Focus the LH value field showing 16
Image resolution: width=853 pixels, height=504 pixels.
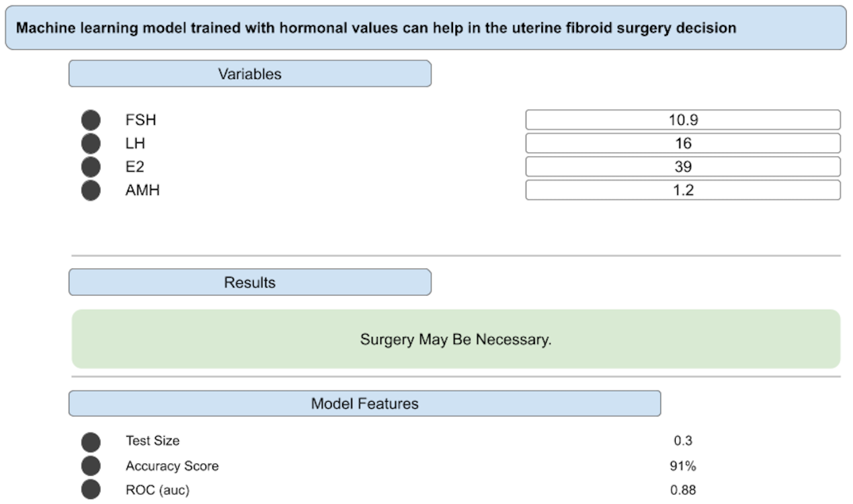click(683, 143)
